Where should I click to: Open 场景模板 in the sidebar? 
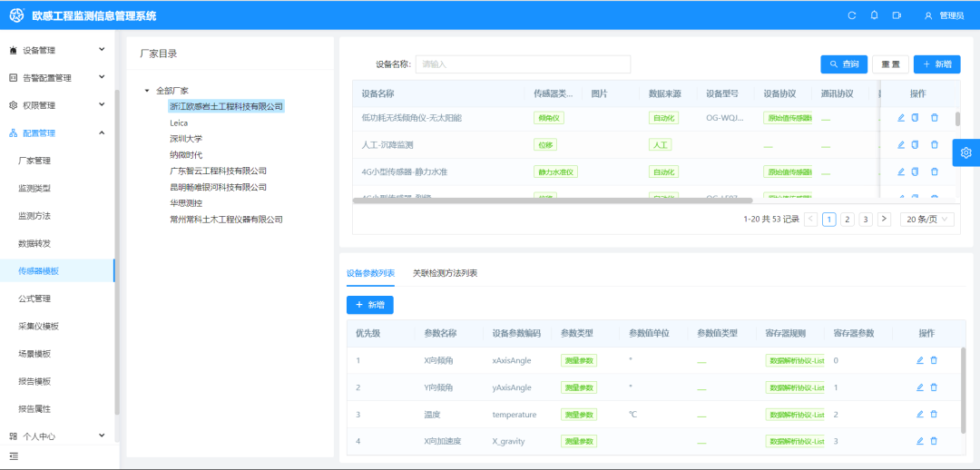pos(34,354)
